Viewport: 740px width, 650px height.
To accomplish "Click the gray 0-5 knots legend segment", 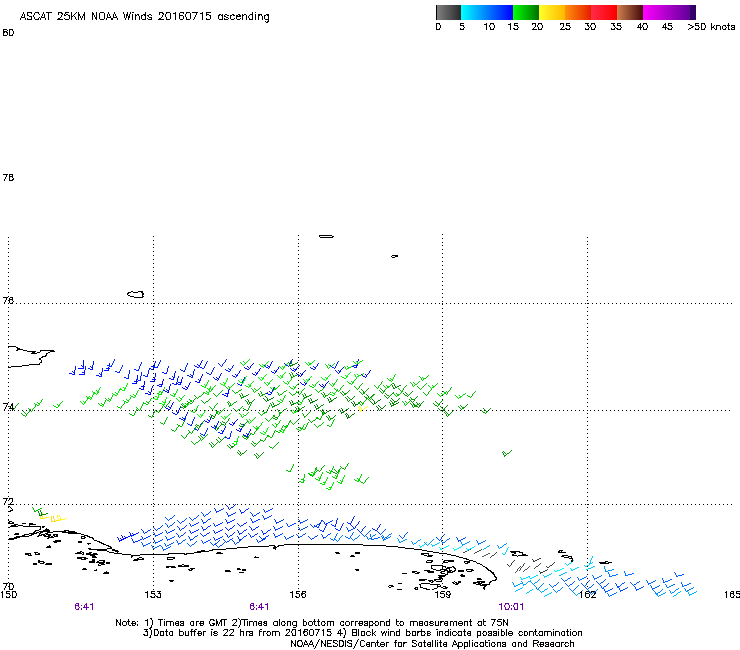I will pyautogui.click(x=448, y=12).
